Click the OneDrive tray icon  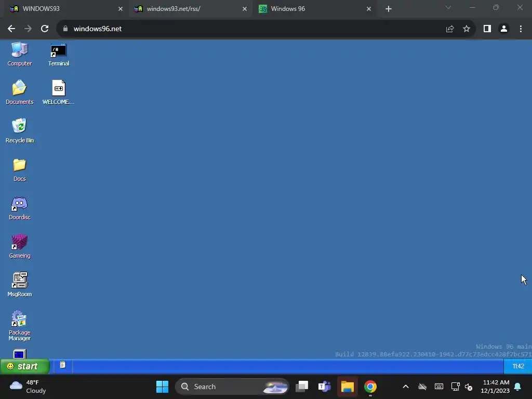coord(422,387)
